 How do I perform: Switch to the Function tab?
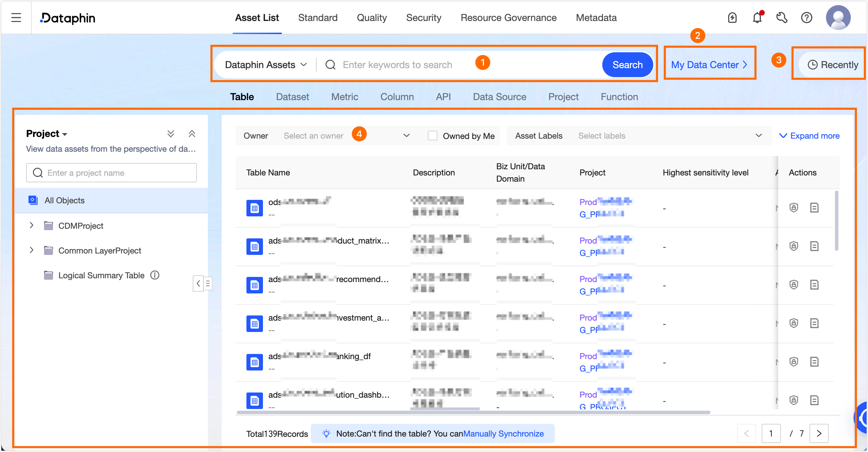coord(619,97)
